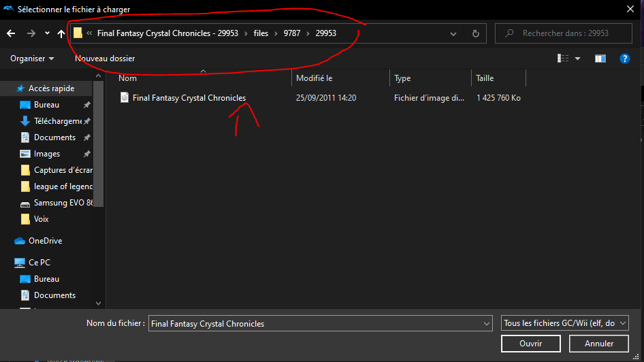Click the Dolphin icon in title bar

tap(8, 9)
